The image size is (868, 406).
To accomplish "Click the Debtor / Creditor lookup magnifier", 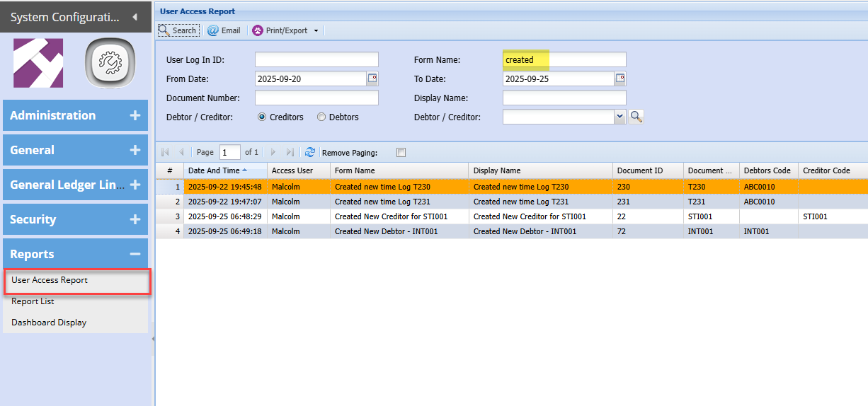I will [636, 117].
